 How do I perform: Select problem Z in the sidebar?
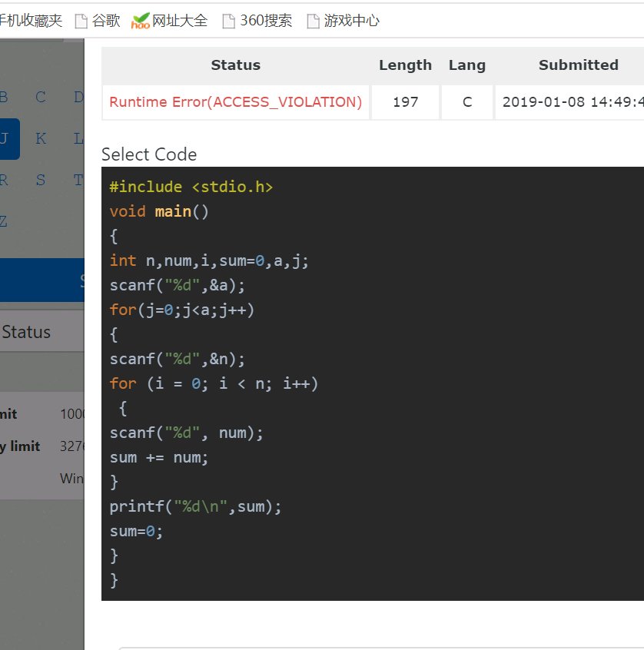3,221
